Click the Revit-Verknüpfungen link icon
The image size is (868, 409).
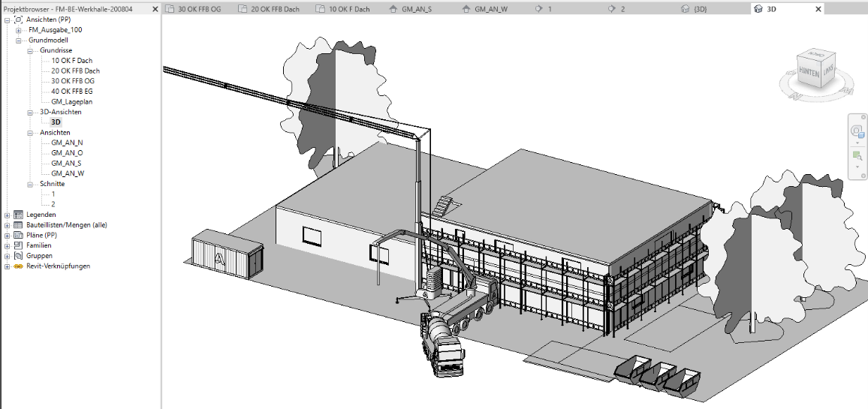(18, 266)
